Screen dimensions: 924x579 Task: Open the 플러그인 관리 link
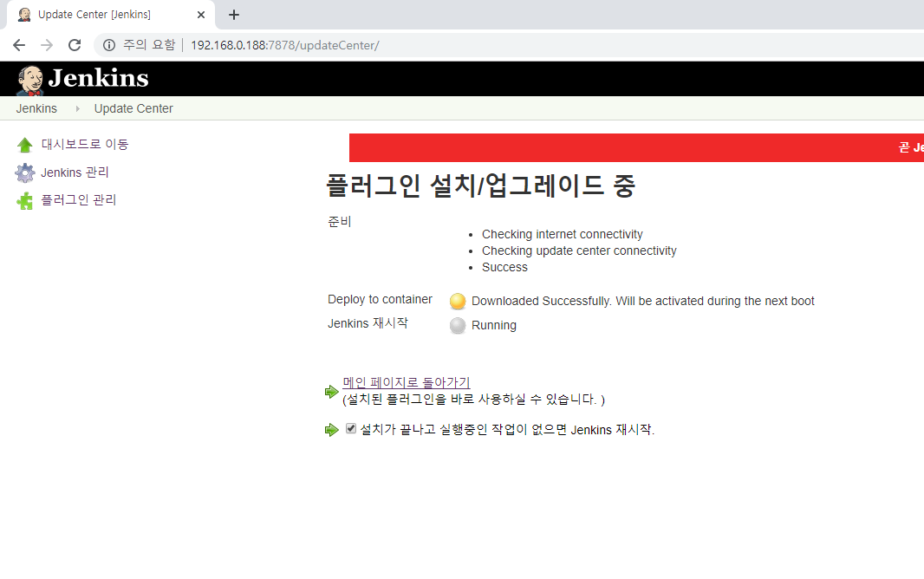point(78,200)
